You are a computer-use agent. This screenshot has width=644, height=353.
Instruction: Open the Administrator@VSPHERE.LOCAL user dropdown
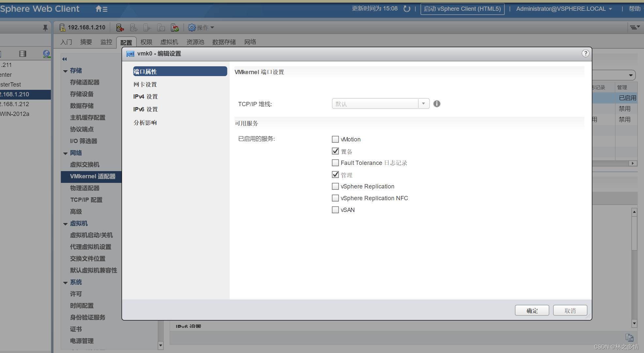(x=564, y=9)
